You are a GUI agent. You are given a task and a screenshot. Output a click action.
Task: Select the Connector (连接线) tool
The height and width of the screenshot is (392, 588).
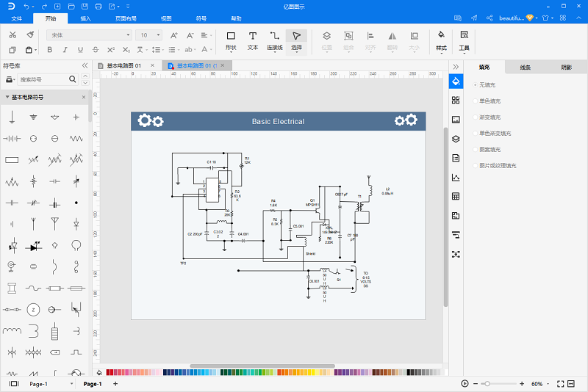click(x=274, y=41)
